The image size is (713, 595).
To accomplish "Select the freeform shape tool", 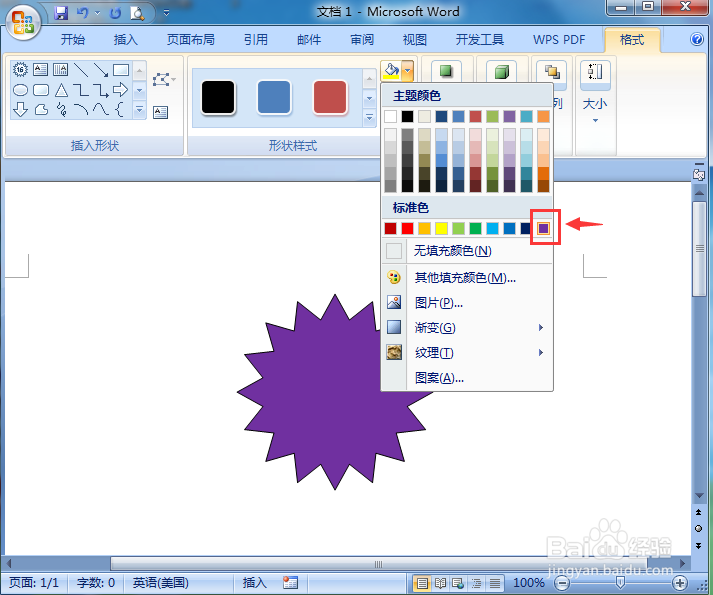I will tap(41, 110).
